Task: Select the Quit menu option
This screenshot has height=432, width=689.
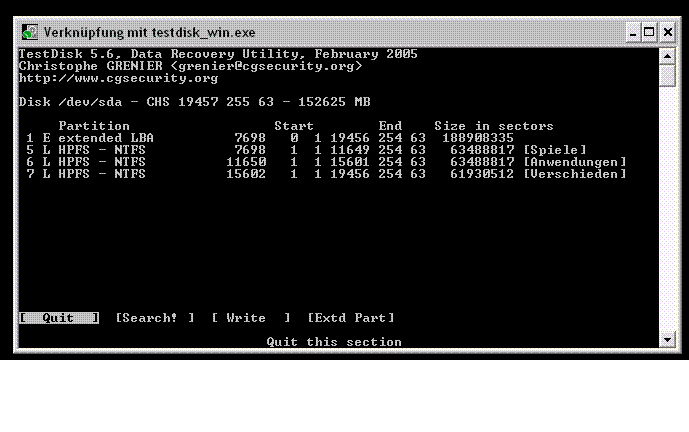Action: coord(59,318)
